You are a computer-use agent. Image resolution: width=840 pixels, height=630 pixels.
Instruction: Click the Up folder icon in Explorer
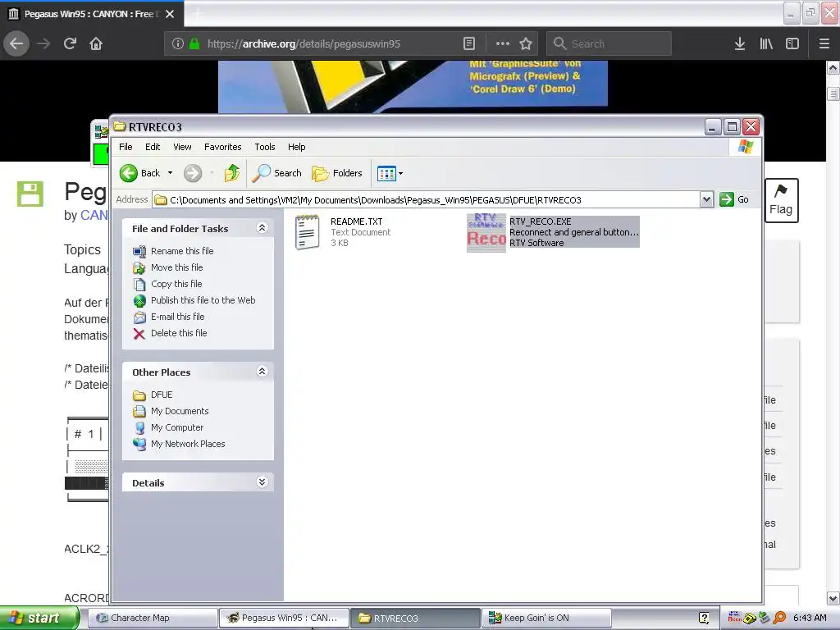[232, 173]
